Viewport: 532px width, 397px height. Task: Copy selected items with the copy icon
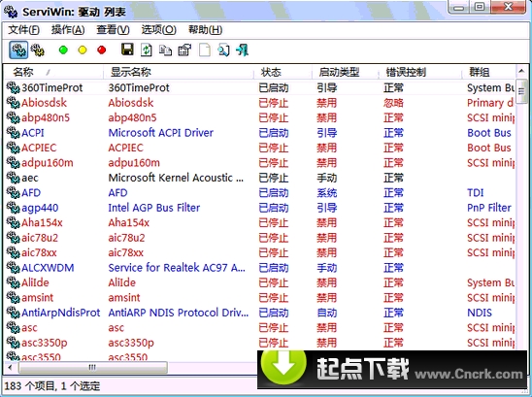pos(166,50)
